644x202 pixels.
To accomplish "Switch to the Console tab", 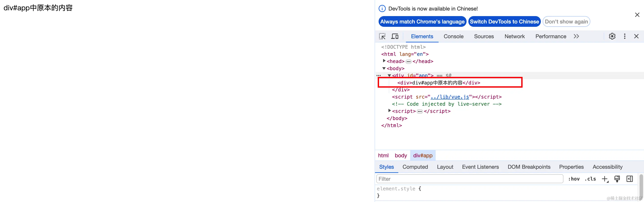I will [454, 36].
